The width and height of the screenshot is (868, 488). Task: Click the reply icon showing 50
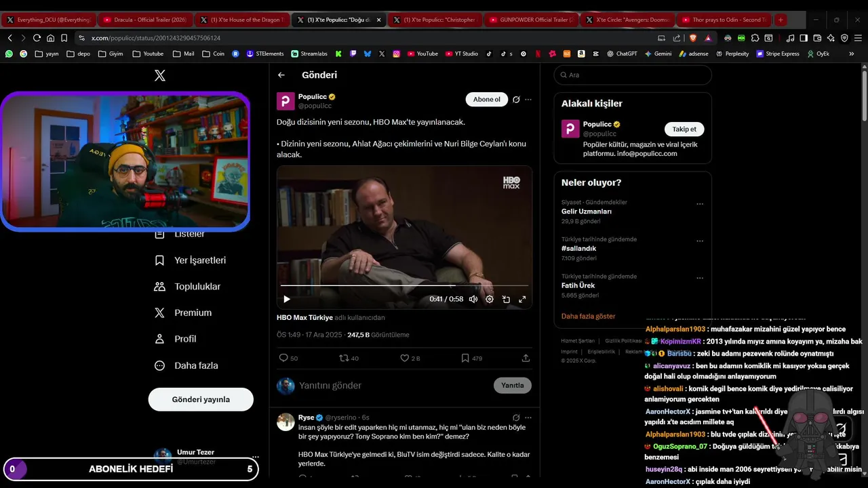click(x=288, y=358)
